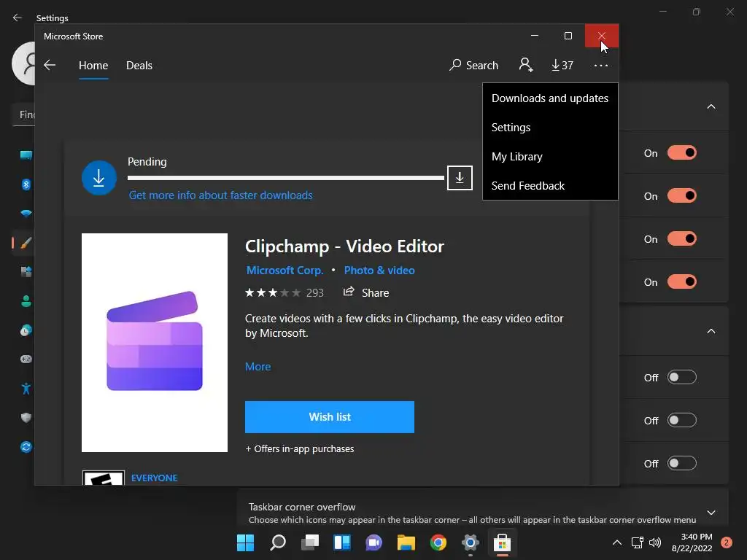Open System category icon in Settings sidebar

point(26,155)
